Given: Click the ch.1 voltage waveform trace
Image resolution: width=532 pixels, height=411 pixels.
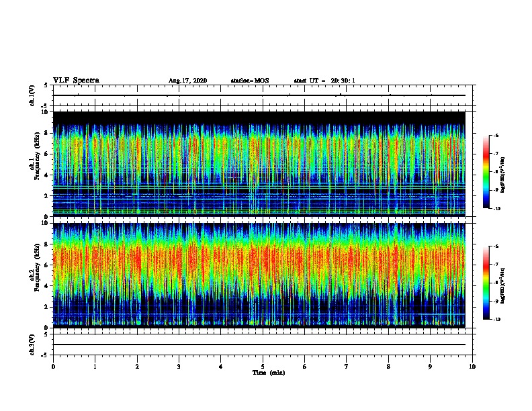Looking at the screenshot, I should 259,95.
